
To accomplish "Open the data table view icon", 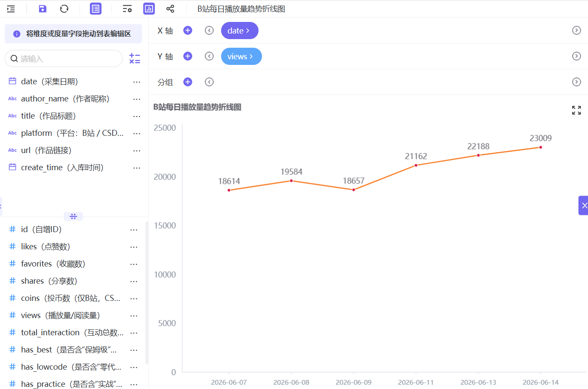I will (95, 9).
